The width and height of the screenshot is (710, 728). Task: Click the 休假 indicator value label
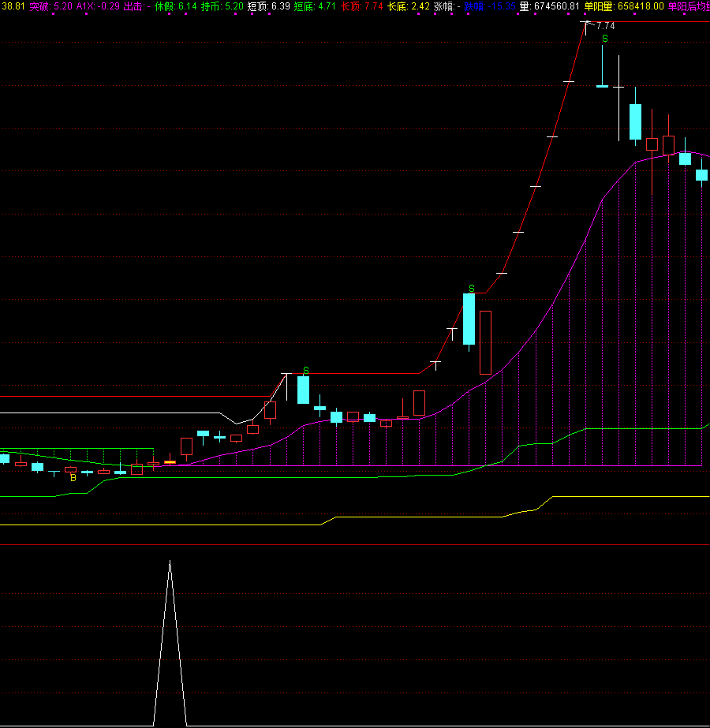coord(175,6)
